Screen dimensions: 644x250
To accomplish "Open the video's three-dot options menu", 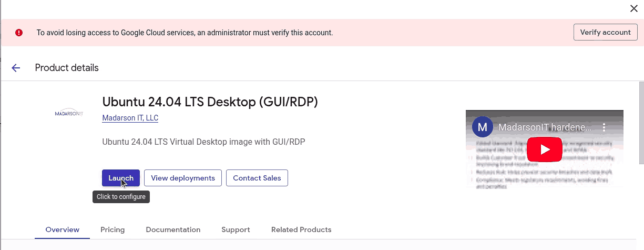I will (x=604, y=127).
